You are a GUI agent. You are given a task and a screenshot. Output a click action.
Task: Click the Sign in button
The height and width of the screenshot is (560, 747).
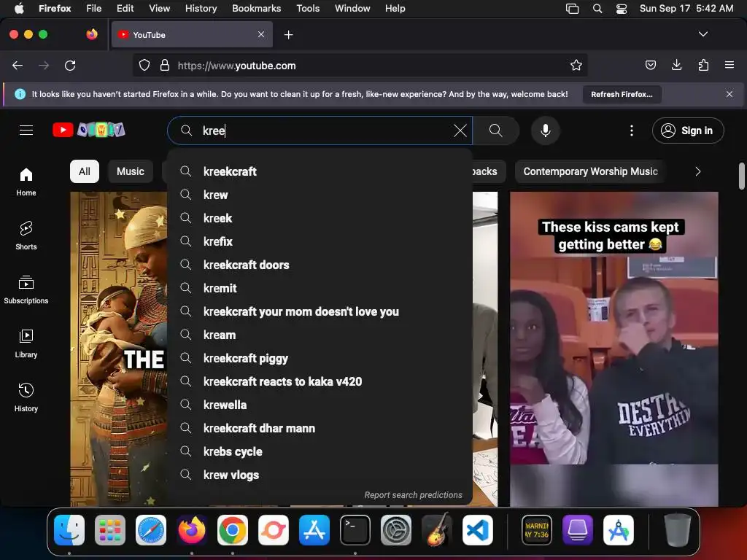coord(688,131)
